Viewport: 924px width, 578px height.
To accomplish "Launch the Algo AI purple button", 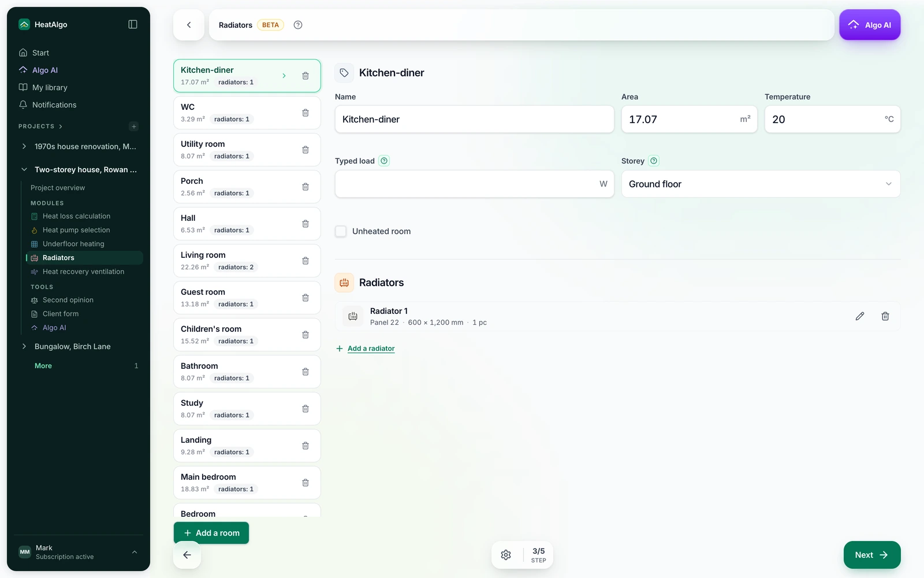I will 870,25.
